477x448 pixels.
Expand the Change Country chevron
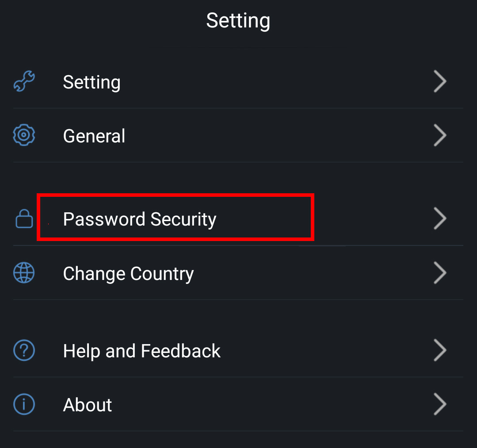[x=440, y=273]
